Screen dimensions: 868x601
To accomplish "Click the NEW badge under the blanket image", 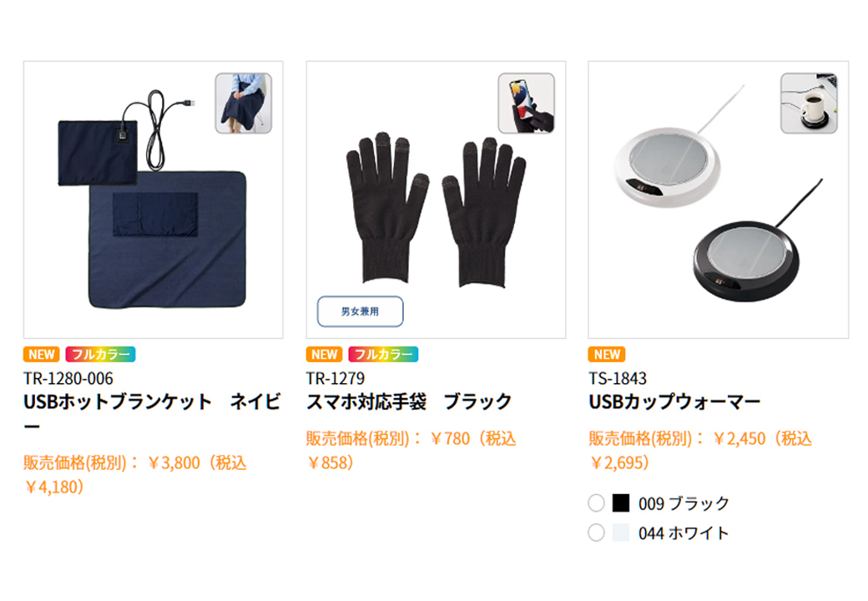I will [42, 354].
